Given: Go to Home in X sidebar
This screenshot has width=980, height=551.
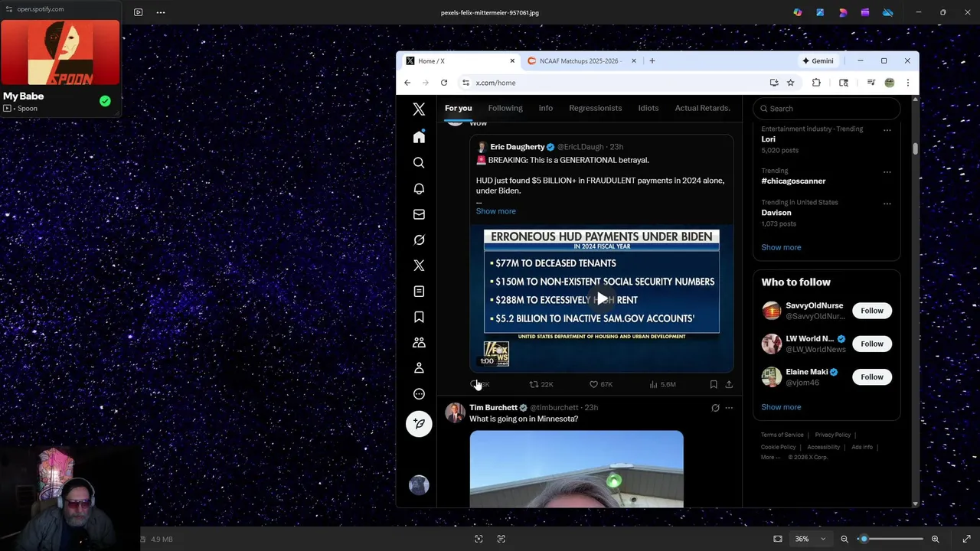Looking at the screenshot, I should (x=419, y=137).
